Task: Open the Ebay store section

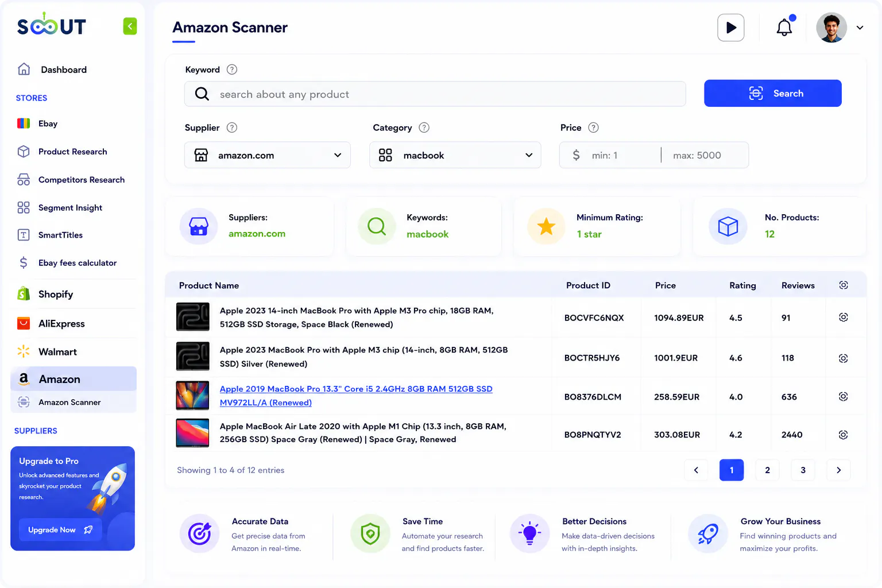Action: (x=38, y=123)
